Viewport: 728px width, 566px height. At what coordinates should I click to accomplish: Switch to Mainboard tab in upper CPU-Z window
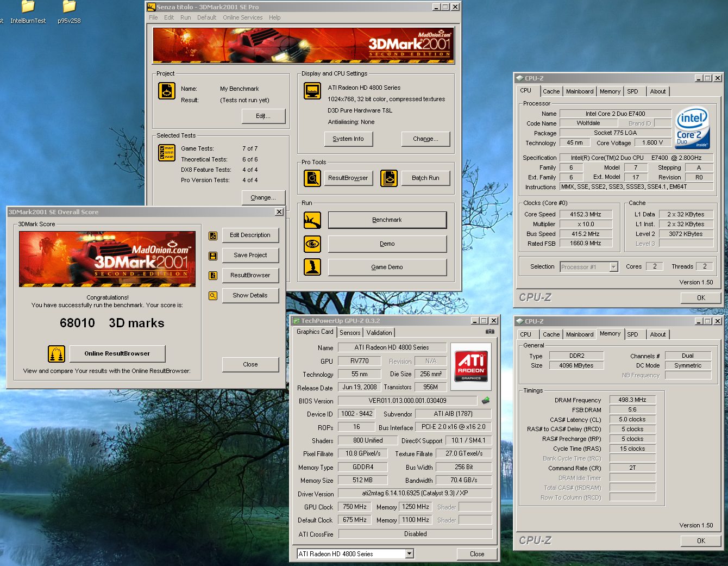point(580,91)
